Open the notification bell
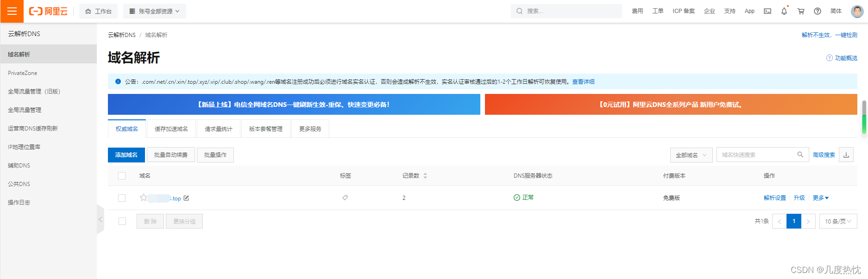This screenshot has width=868, height=279. (784, 11)
